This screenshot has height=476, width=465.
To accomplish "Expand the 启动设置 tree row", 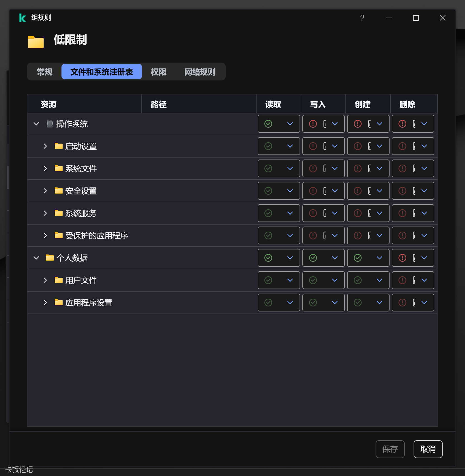I will point(45,146).
